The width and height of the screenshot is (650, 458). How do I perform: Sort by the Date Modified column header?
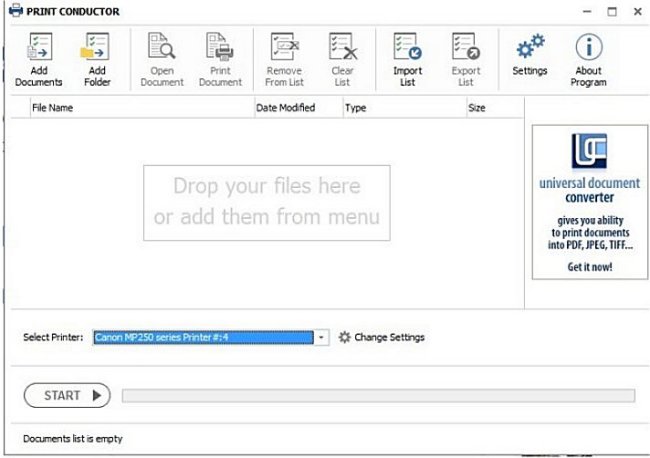coord(298,108)
